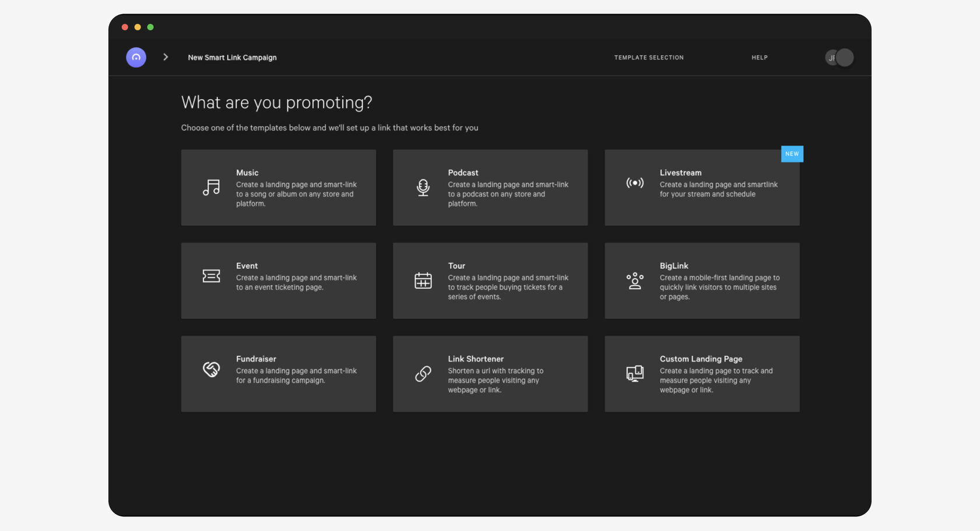The height and width of the screenshot is (531, 980).
Task: Click the breadcrumb chevron arrow
Action: point(166,57)
